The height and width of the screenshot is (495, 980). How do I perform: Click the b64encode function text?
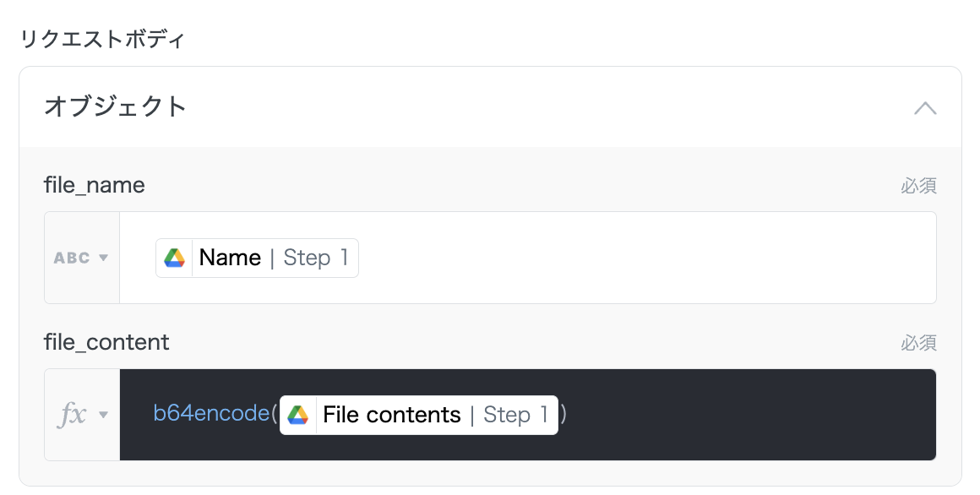click(211, 415)
